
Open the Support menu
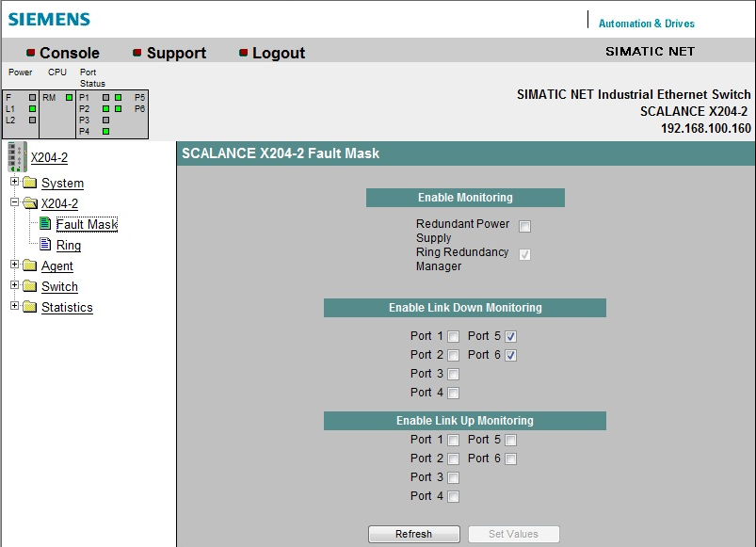pos(175,53)
